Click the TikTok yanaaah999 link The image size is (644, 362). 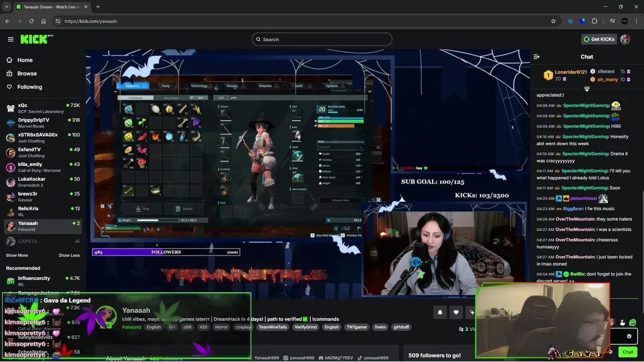pyautogui.click(x=373, y=358)
